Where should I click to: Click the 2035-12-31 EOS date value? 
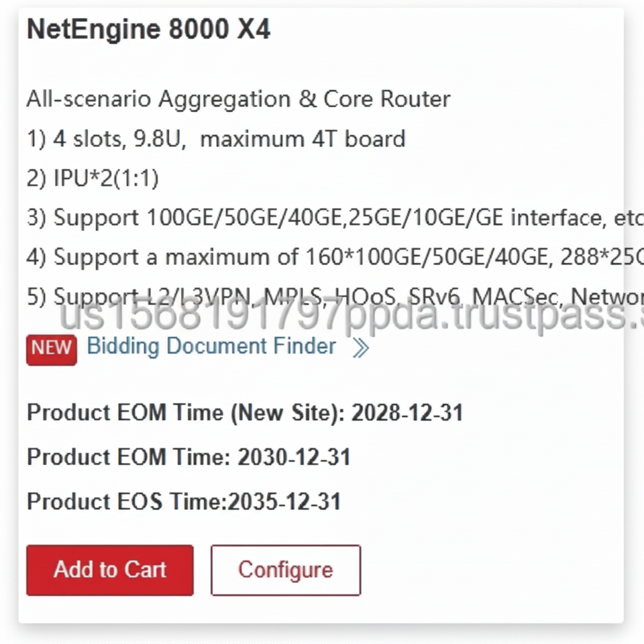click(284, 502)
